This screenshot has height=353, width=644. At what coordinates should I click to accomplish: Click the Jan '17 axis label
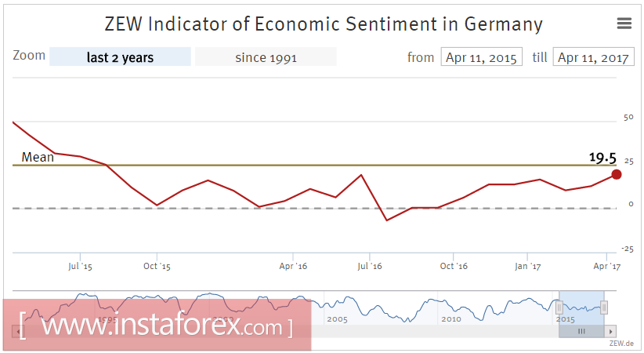tap(527, 267)
